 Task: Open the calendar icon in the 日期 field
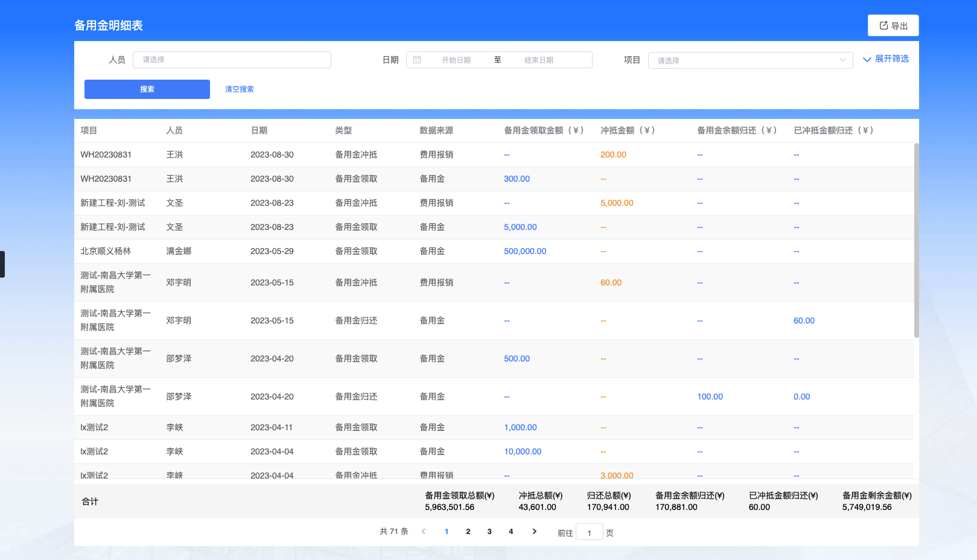[x=417, y=59]
